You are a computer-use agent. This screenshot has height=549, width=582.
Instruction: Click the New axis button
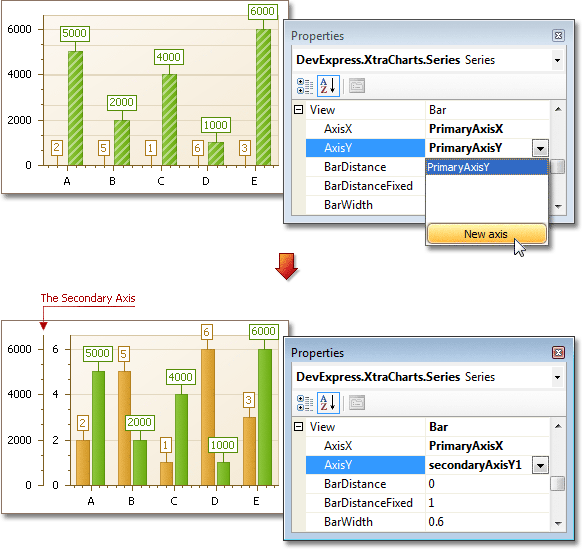[487, 234]
